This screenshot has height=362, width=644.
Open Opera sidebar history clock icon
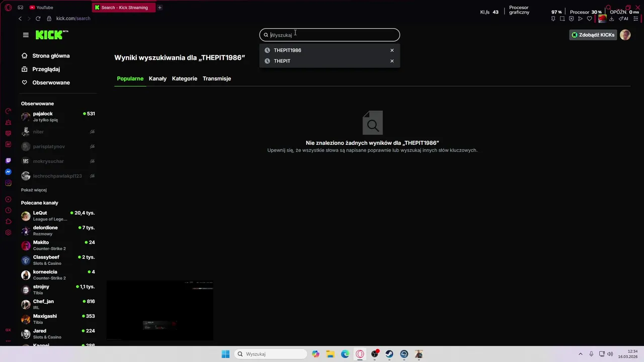pos(8,211)
